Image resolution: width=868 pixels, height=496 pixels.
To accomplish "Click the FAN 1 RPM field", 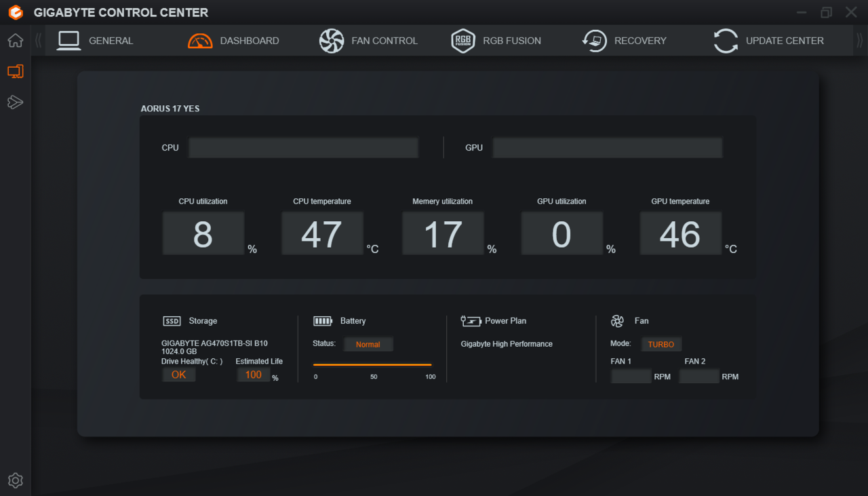I will coord(631,377).
